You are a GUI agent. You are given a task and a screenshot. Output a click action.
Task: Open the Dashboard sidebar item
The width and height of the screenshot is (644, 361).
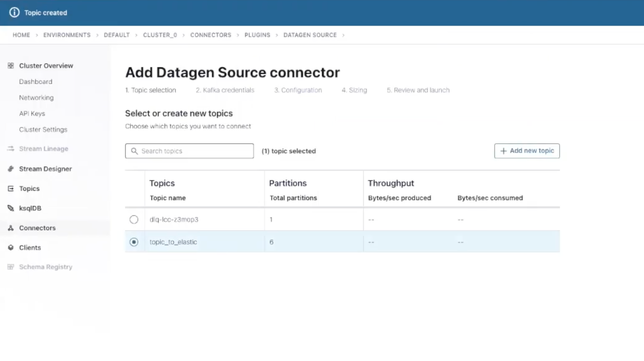(x=36, y=82)
